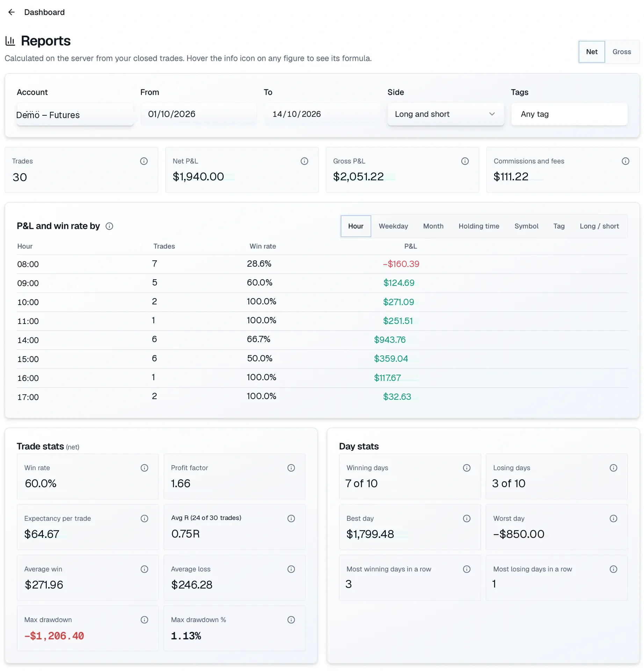Click Most losing days in a row info icon

[x=613, y=569]
